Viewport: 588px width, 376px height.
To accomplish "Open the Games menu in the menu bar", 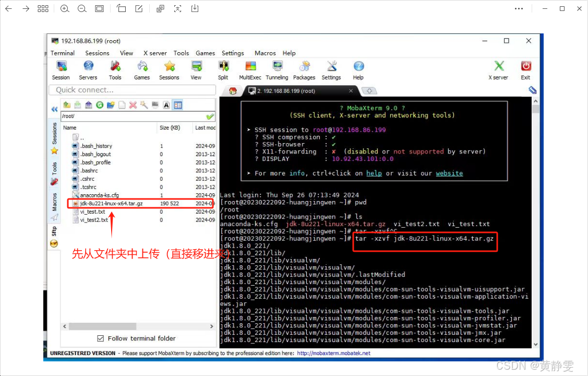I will point(205,53).
